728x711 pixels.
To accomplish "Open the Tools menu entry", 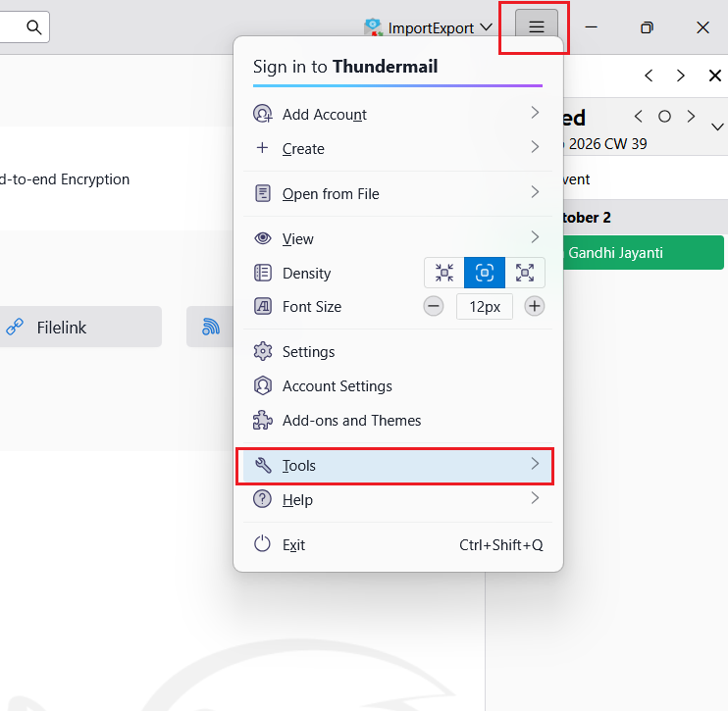I will tap(397, 466).
